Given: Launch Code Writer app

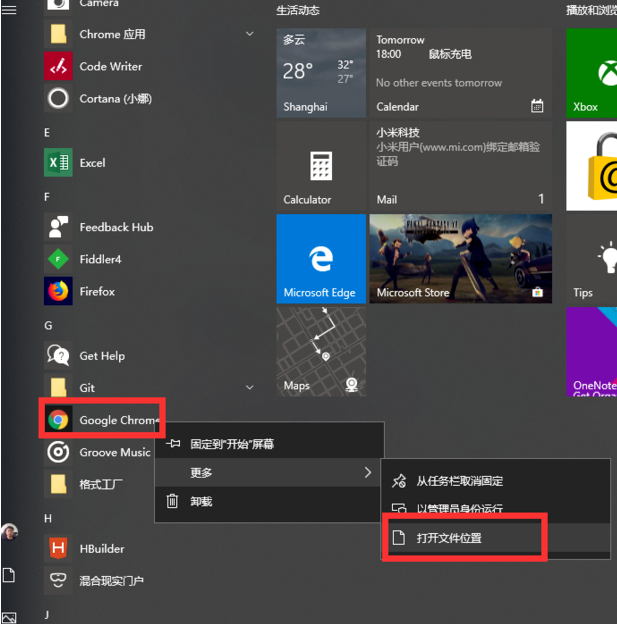Looking at the screenshot, I should 149,66.
